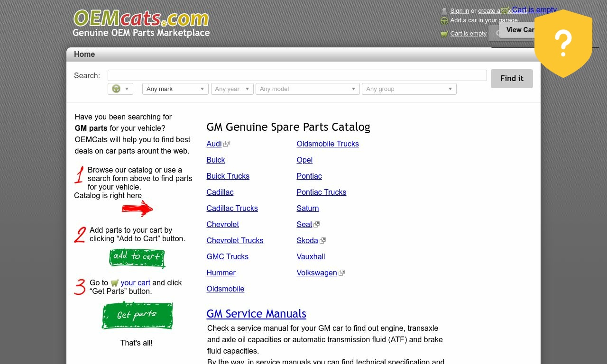
Task: Click the steering wheel garage icon in header
Action: click(444, 21)
